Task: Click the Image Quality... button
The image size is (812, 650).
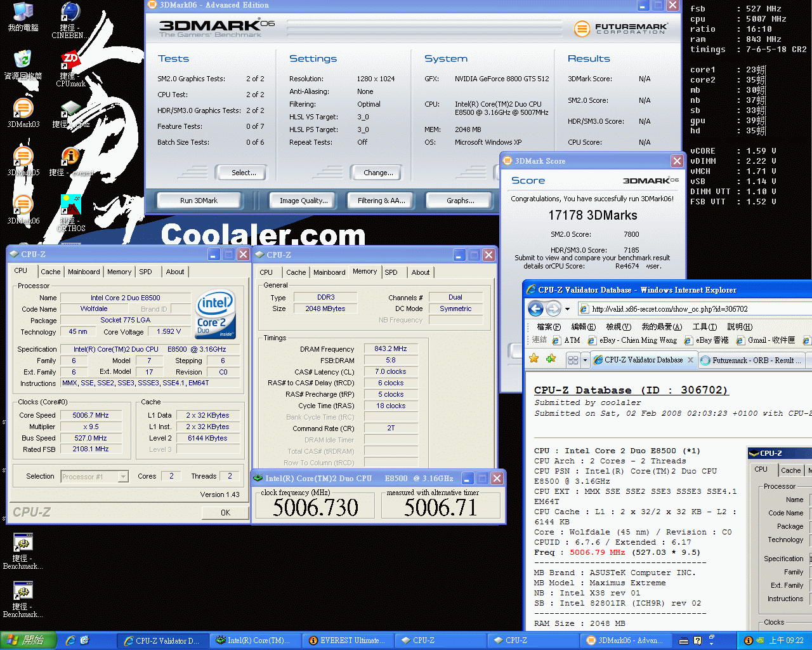Action: coord(304,201)
